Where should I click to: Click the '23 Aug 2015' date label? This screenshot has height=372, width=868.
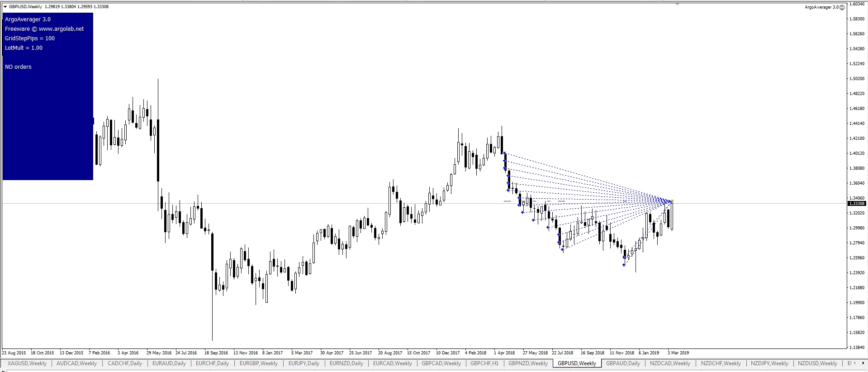click(14, 353)
